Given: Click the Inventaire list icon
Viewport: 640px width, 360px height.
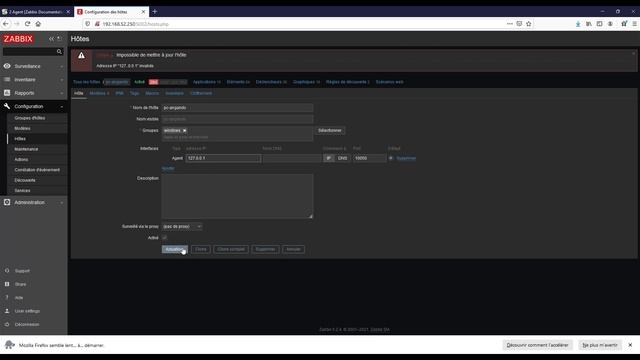Looking at the screenshot, I should (7, 79).
